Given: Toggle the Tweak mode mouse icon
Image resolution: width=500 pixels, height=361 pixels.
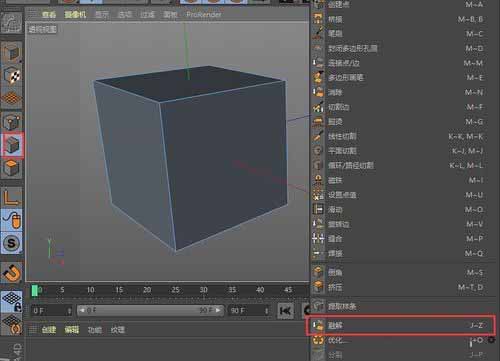Looking at the screenshot, I should [12, 220].
